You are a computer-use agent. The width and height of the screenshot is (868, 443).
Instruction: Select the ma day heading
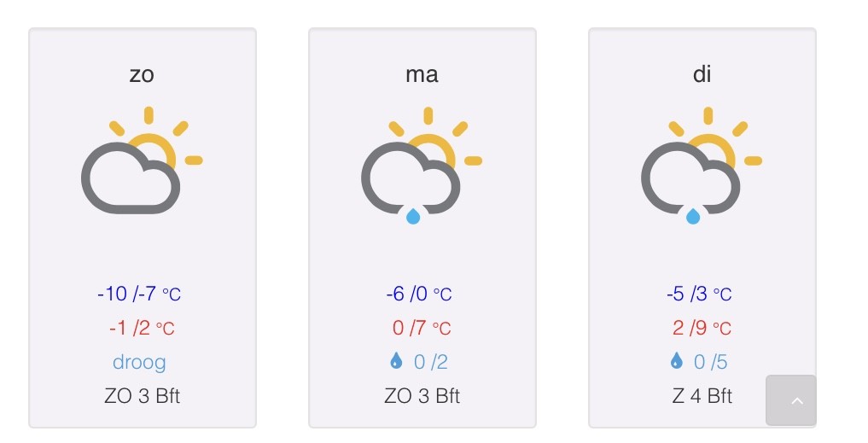click(422, 74)
